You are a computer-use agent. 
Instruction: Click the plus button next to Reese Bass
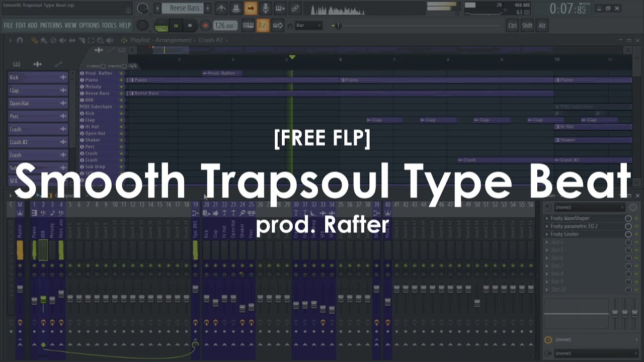(x=207, y=8)
